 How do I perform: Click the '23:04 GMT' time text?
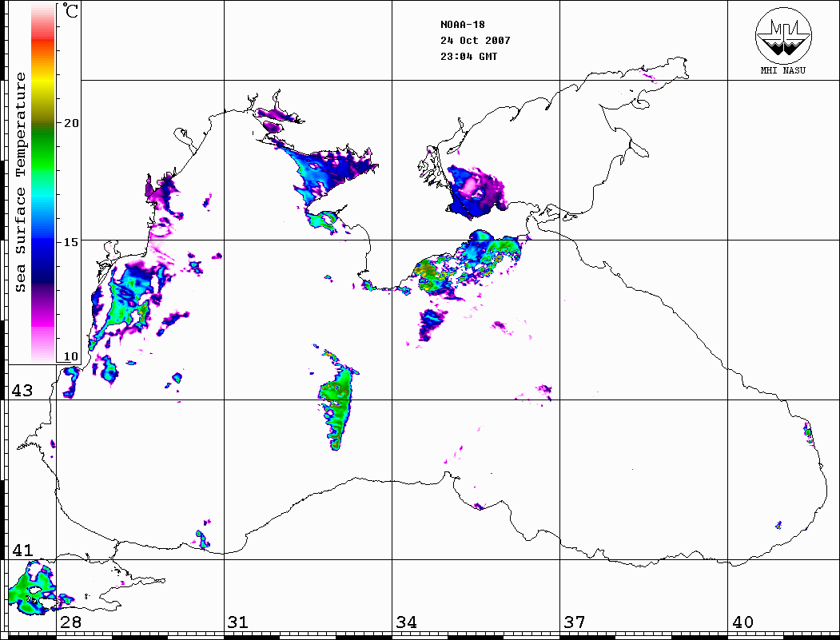click(x=468, y=56)
